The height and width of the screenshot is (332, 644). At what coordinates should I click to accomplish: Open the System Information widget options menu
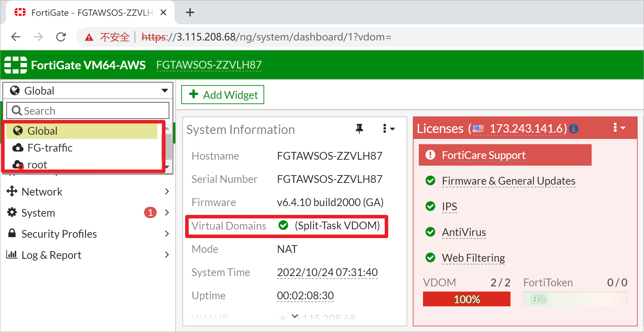[x=389, y=129]
